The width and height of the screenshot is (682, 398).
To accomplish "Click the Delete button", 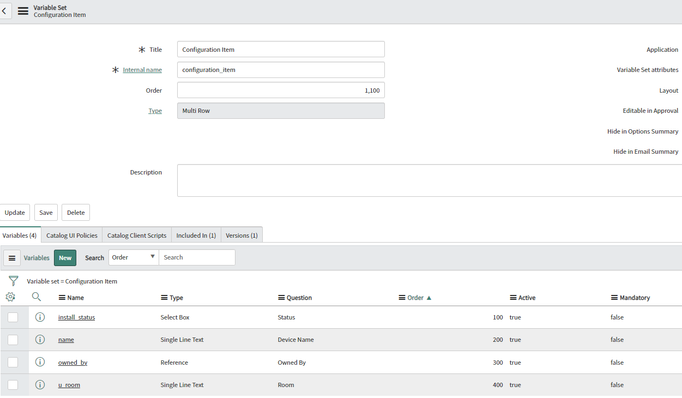I will click(76, 213).
